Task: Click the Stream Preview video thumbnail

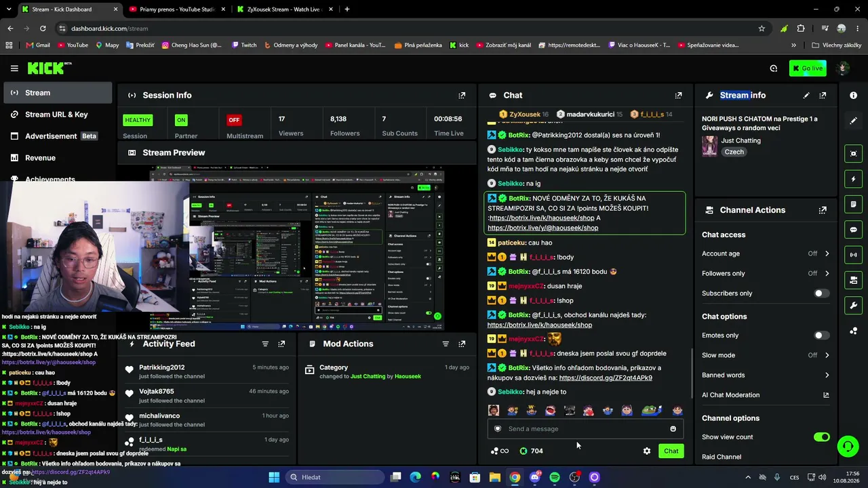Action: [x=296, y=248]
